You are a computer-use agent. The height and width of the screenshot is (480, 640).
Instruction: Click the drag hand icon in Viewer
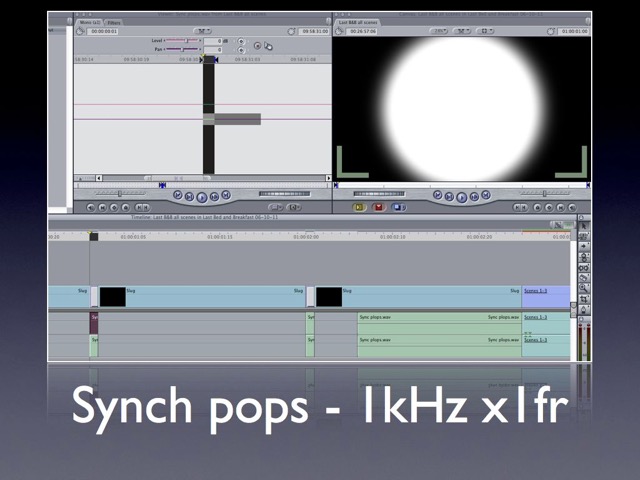point(268,46)
